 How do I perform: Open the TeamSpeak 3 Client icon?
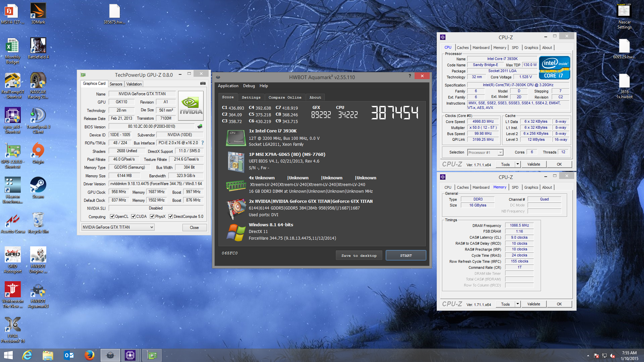tap(38, 120)
